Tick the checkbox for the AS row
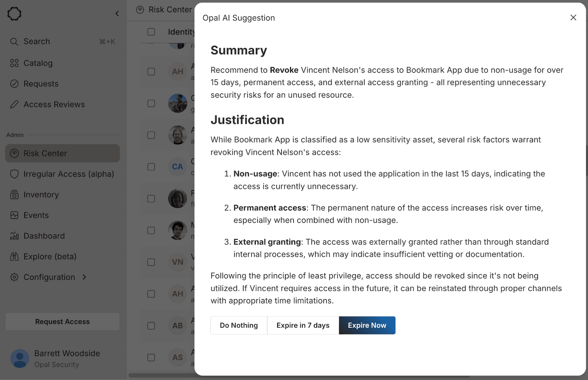Viewport: 588px width, 380px height. click(151, 357)
